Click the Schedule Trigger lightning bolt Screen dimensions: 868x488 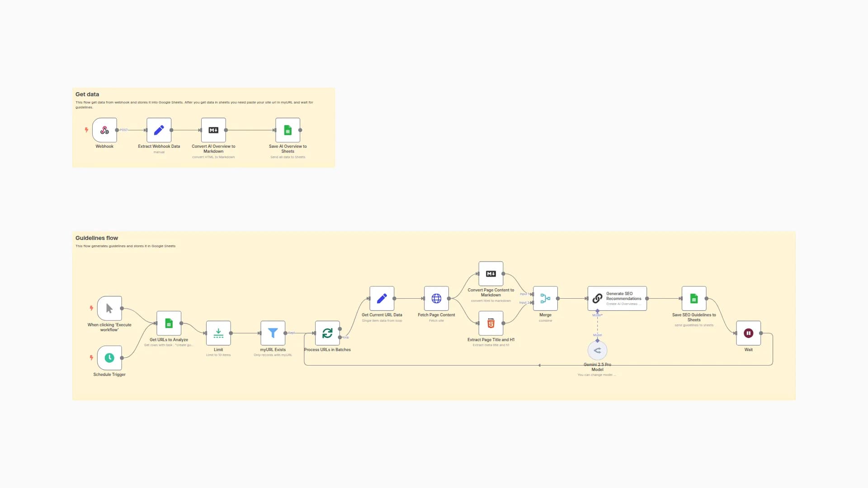91,358
